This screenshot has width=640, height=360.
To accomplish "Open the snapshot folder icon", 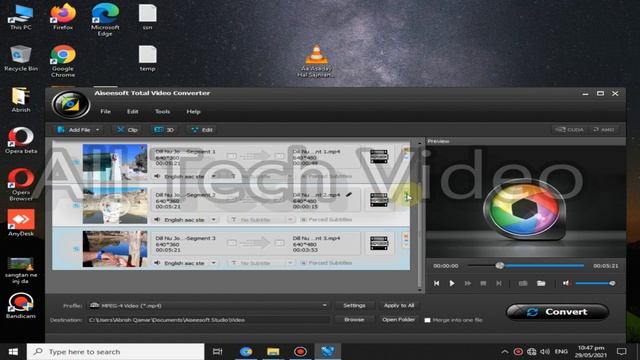I will click(x=541, y=283).
